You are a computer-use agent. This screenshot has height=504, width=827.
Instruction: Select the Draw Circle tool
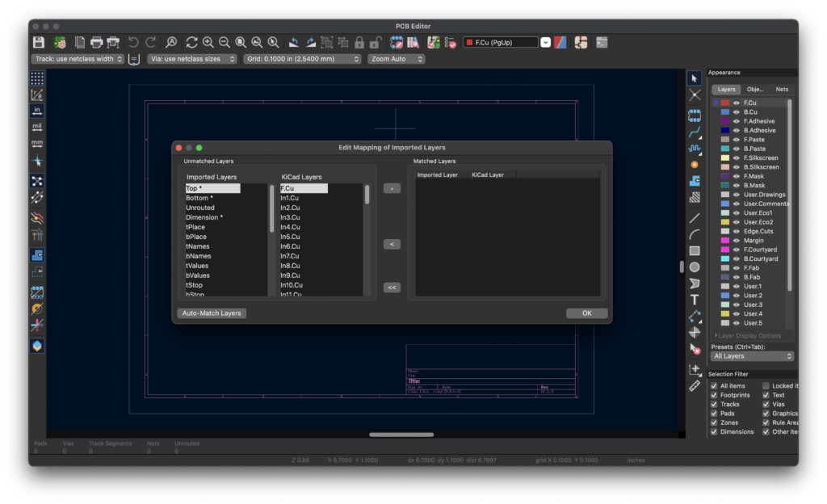point(694,267)
